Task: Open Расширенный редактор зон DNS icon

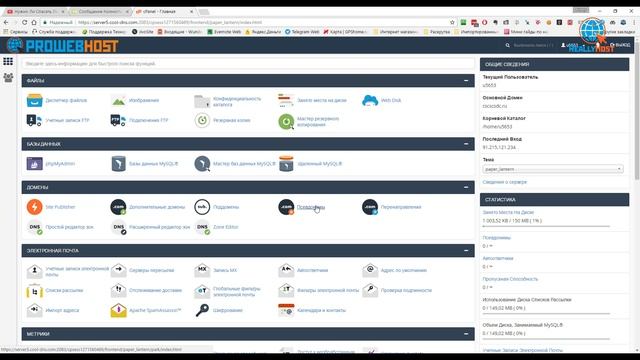Action: tap(118, 227)
